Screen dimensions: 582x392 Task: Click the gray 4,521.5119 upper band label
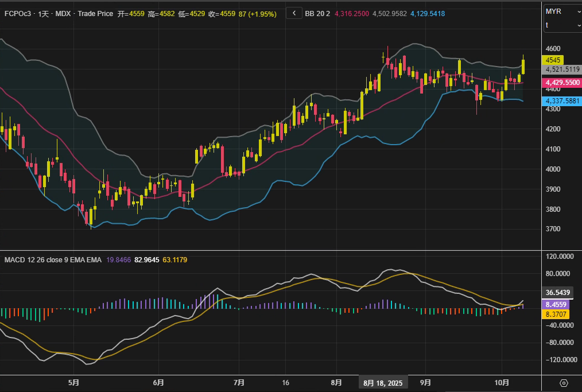[562, 69]
